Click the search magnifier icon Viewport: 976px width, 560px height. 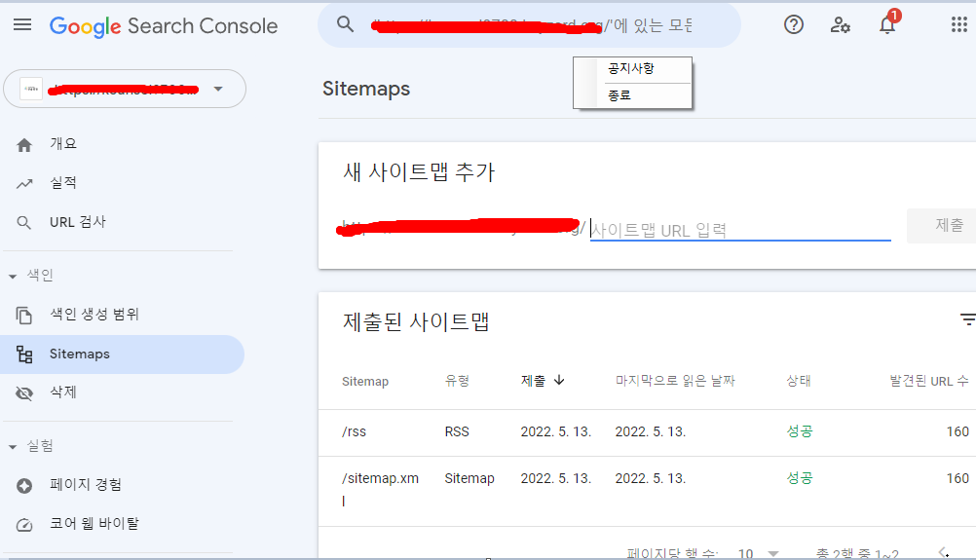[345, 24]
